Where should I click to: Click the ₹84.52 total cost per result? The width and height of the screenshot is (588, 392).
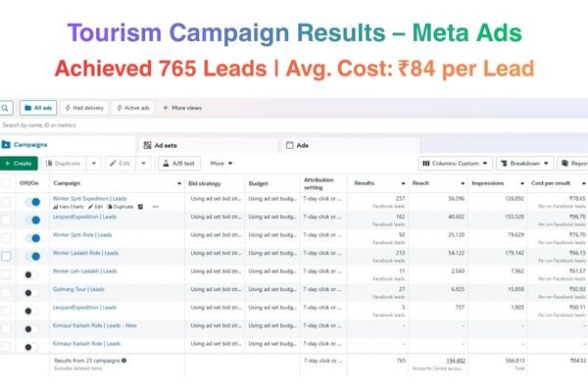click(x=578, y=361)
